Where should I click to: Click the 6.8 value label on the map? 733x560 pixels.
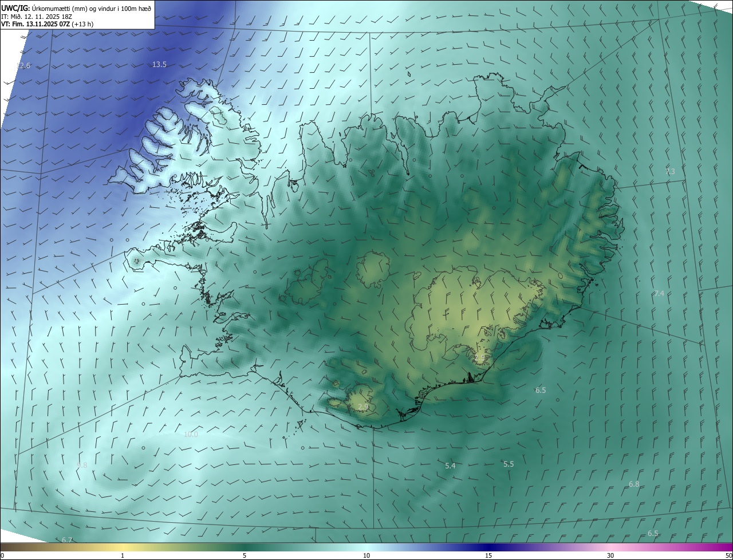(x=634, y=484)
